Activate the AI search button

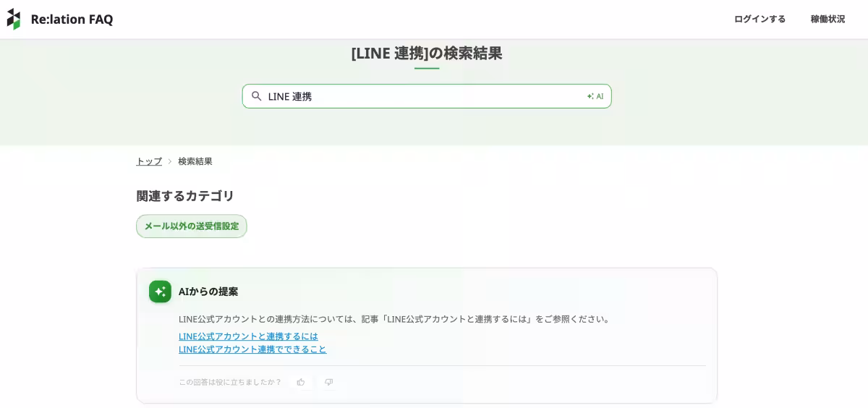595,96
